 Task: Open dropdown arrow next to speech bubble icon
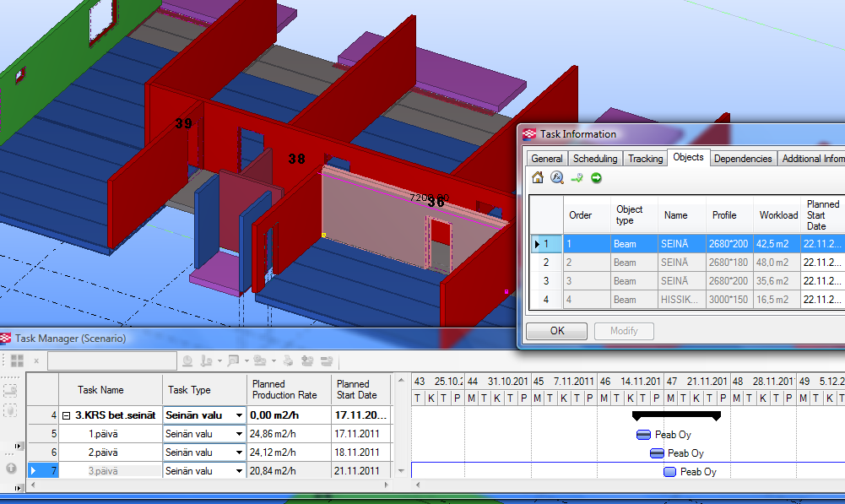point(246,360)
